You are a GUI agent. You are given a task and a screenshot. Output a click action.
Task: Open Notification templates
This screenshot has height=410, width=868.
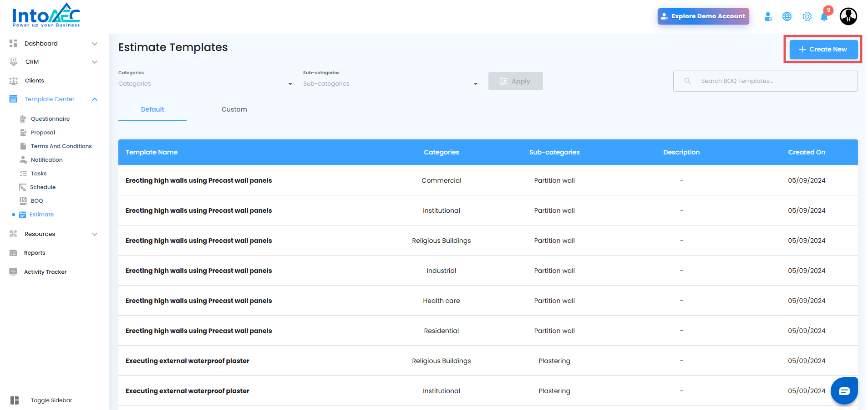tap(47, 160)
